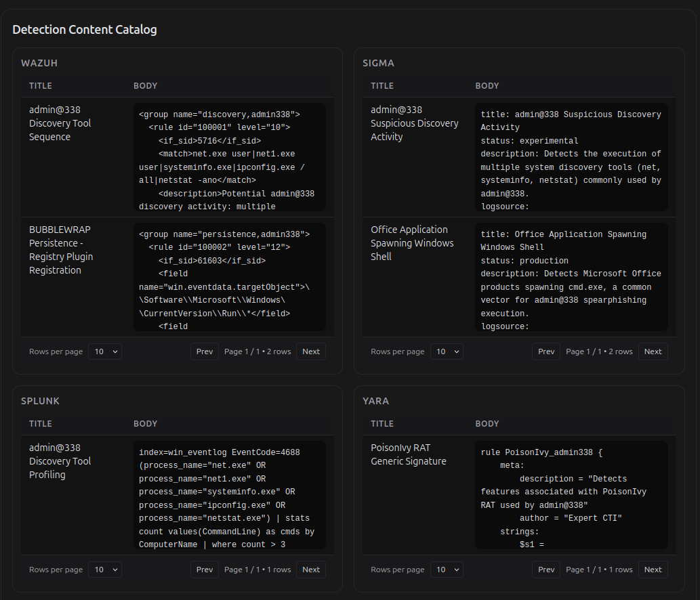The height and width of the screenshot is (600, 700).
Task: Click Prev button in SPLUNK panel
Action: click(205, 570)
